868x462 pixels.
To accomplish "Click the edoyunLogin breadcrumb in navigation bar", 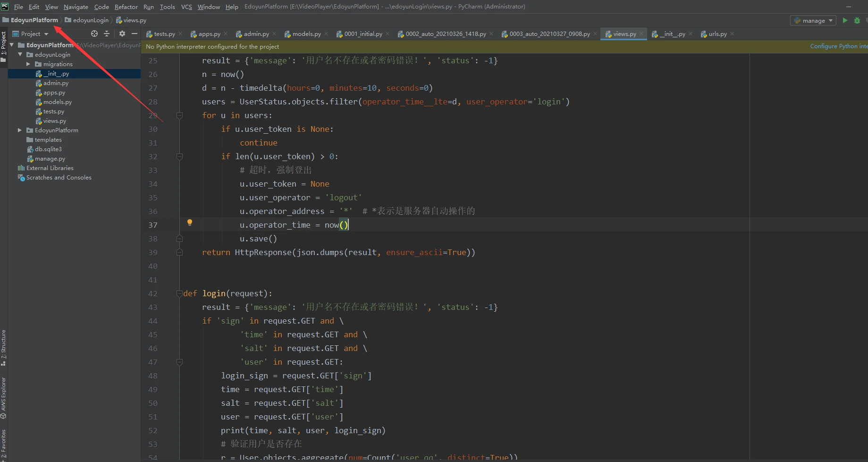I will coord(87,20).
